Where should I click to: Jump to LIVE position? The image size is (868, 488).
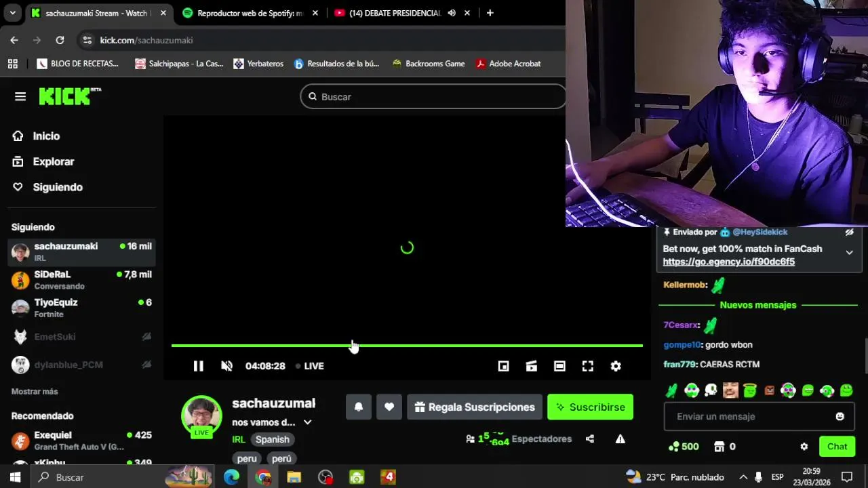[x=310, y=366]
